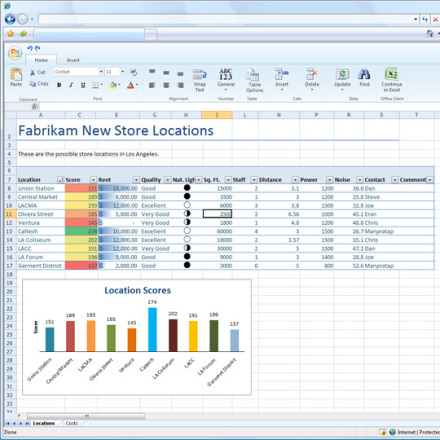Screen dimensions: 440x440
Task: Open the Sq. Ft. column filter dropdown
Action: pos(228,180)
